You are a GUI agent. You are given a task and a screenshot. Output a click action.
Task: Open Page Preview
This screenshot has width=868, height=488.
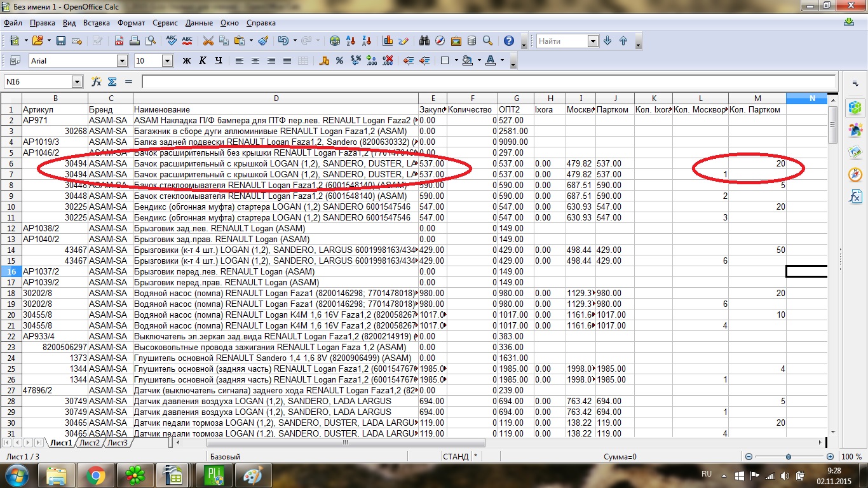click(151, 41)
